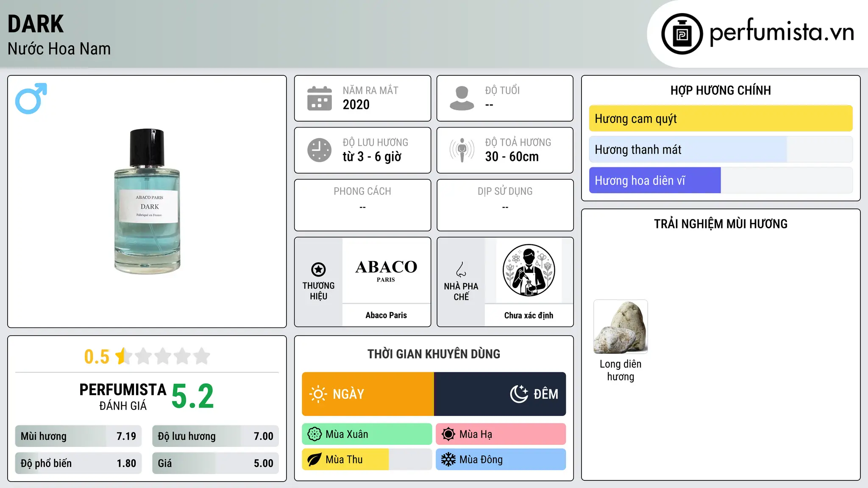
Task: Click the perfumista.vn site name
Action: [x=782, y=32]
